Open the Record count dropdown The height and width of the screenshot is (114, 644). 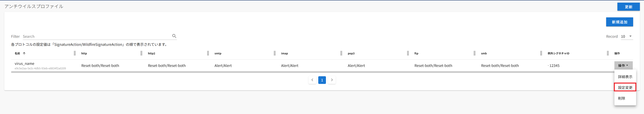(627, 36)
